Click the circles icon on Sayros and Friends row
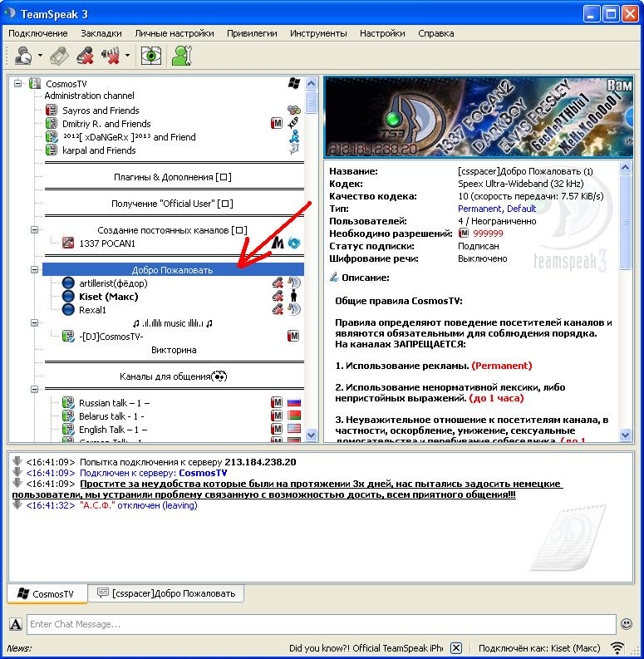Image resolution: width=644 pixels, height=659 pixels. 294,111
